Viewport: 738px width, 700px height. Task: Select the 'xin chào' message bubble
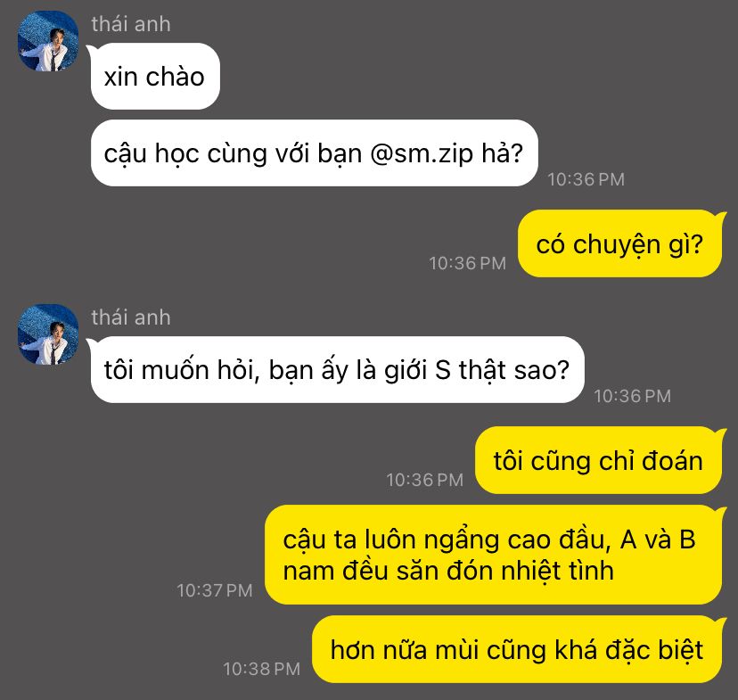155,77
